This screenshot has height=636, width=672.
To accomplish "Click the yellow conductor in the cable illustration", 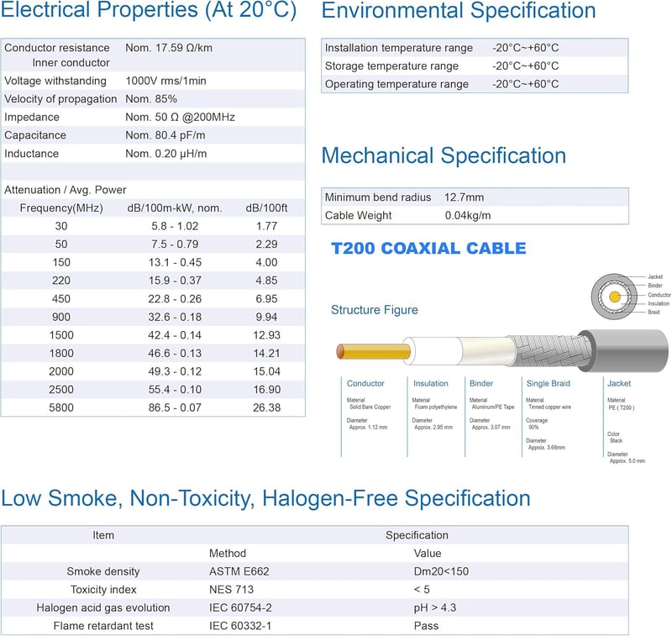I will (373, 351).
